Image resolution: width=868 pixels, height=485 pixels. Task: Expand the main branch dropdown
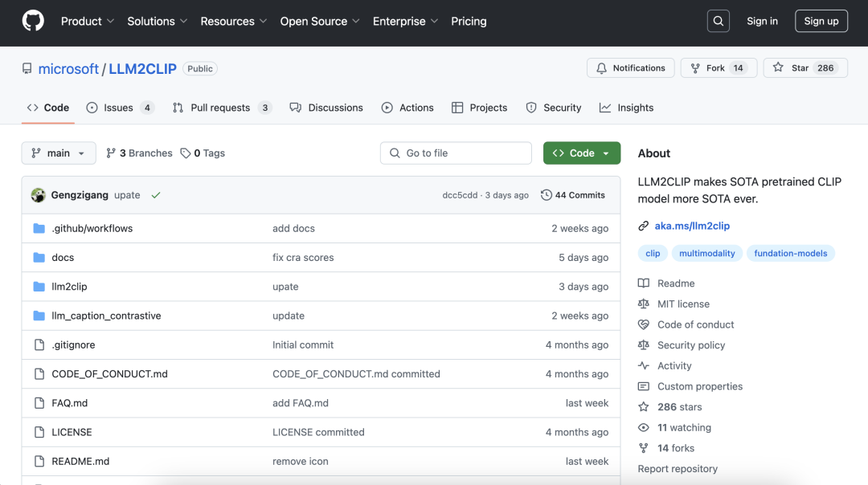[59, 153]
